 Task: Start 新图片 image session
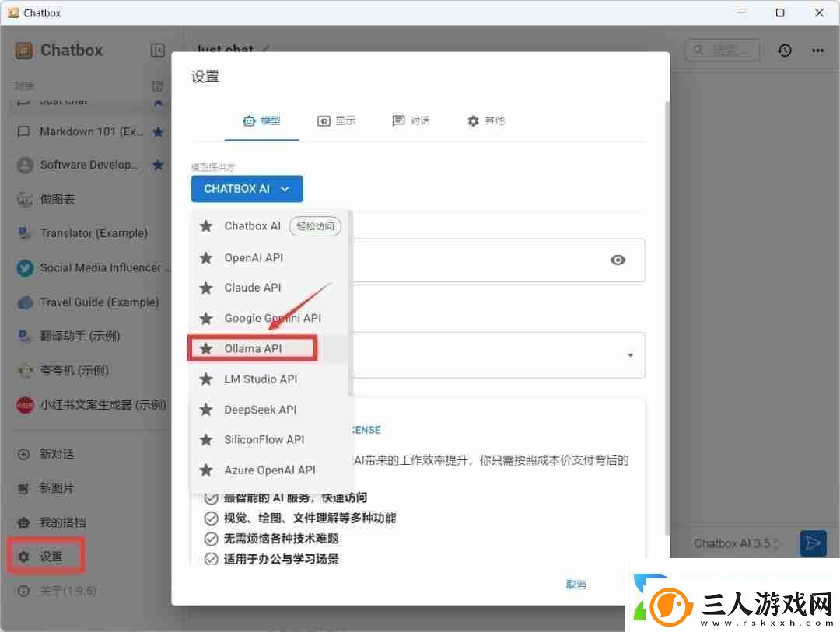coord(46,488)
